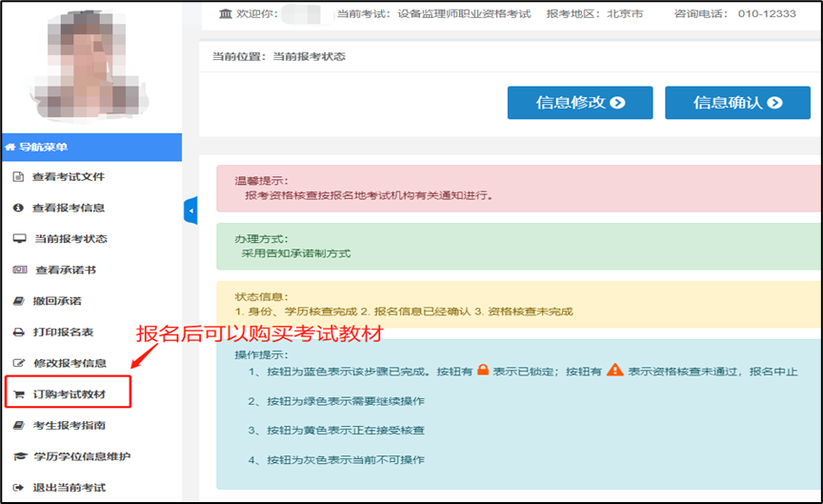Click the building icon next to 欢迎你

pyautogui.click(x=225, y=14)
